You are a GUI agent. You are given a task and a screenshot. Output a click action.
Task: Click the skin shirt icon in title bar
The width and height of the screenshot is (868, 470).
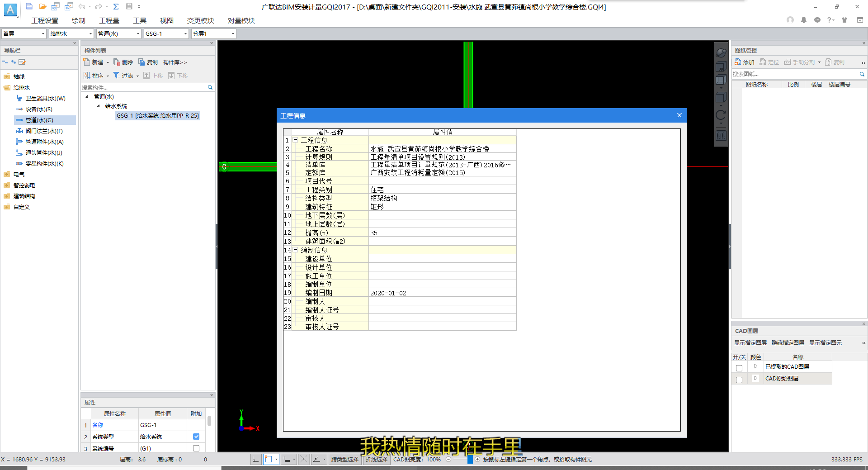click(844, 20)
